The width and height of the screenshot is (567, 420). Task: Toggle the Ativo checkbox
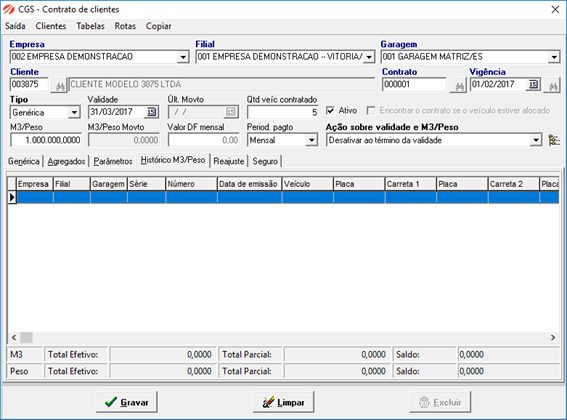click(330, 110)
